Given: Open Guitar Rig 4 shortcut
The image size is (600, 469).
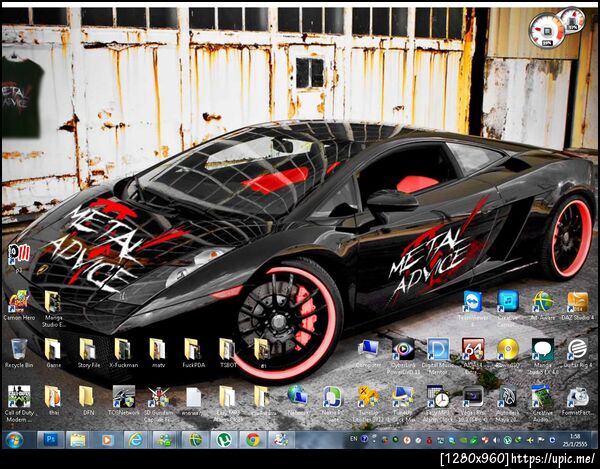Looking at the screenshot, I should coord(577,353).
